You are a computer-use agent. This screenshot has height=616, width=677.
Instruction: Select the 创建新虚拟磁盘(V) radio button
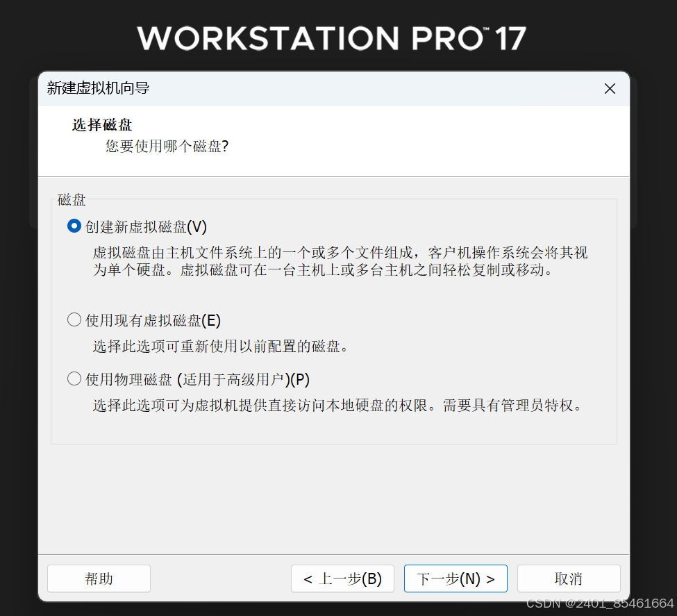(74, 226)
